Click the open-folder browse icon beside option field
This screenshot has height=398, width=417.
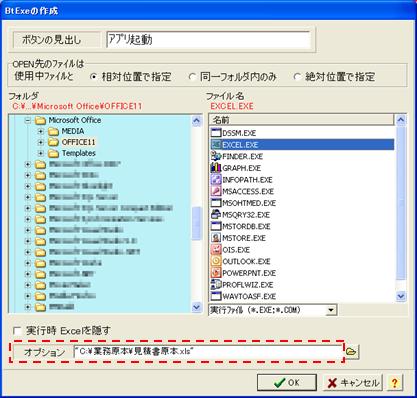[x=351, y=352]
